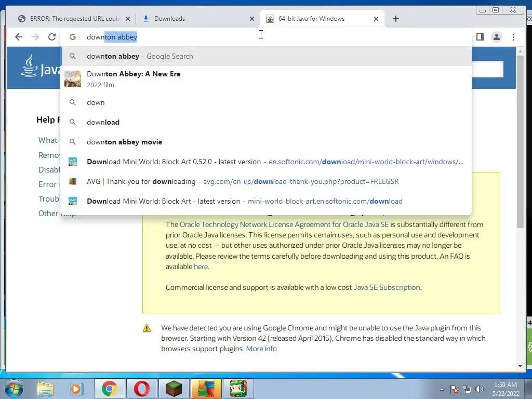Open Opera browser from taskbar
The image size is (532, 399).
(x=141, y=389)
